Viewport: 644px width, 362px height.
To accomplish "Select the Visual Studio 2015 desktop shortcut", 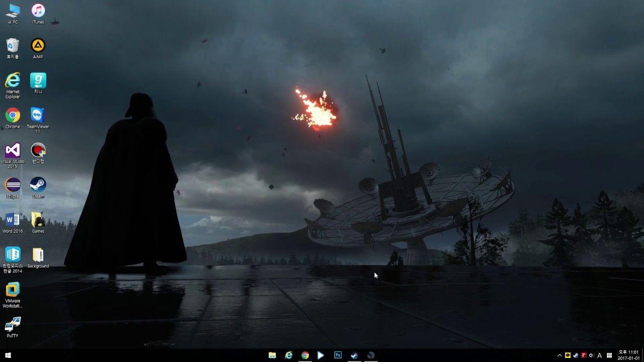I will pos(13,155).
